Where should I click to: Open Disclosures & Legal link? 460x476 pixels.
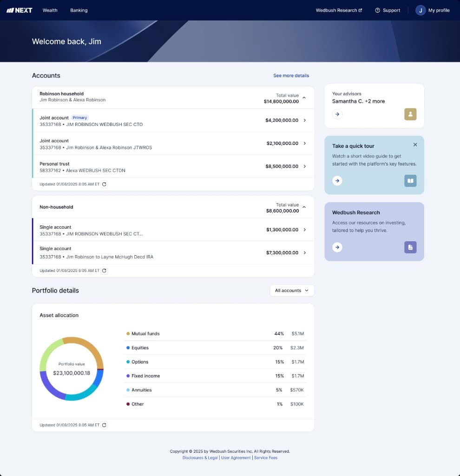point(200,458)
